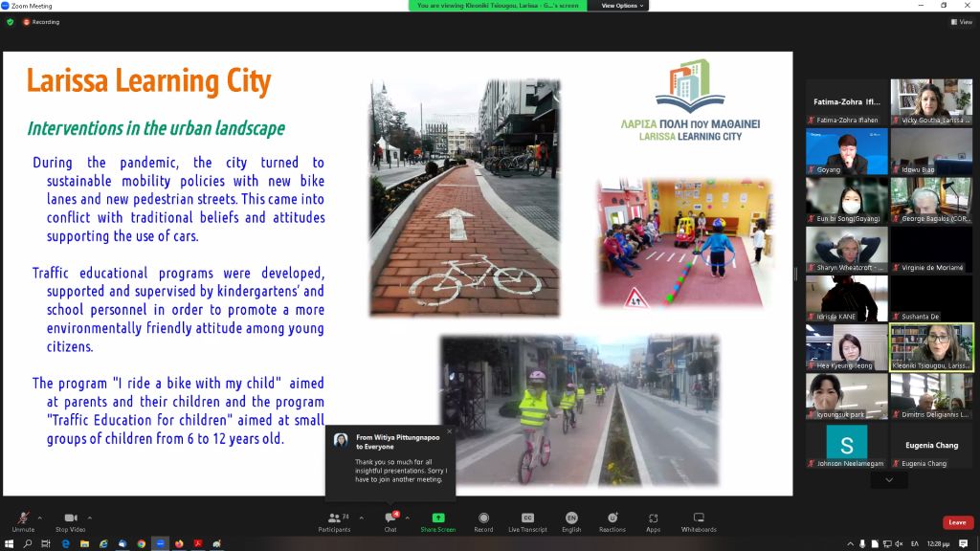Unmute the microphone
The height and width of the screenshot is (551, 980).
23,518
